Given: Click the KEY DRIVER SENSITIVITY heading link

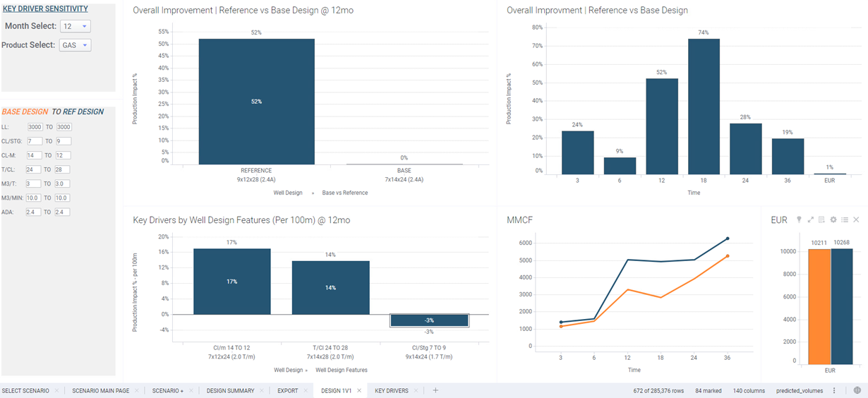Looking at the screenshot, I should point(45,9).
